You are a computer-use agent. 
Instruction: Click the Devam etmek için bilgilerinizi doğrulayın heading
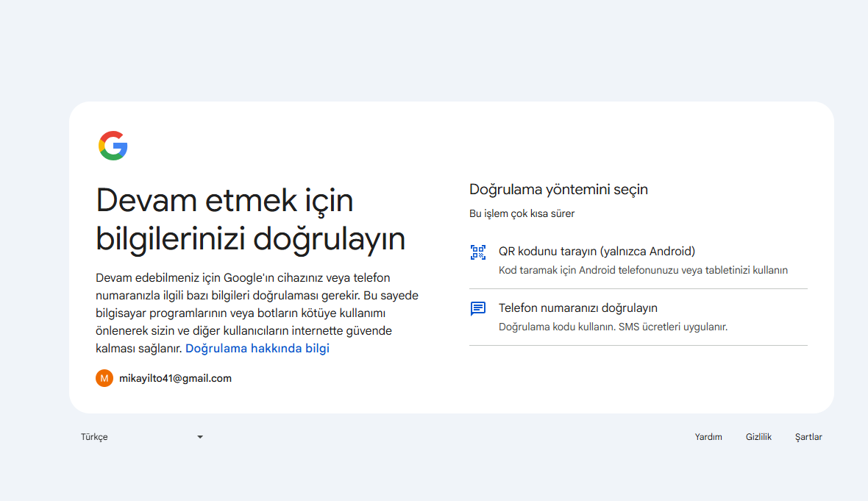[x=251, y=219]
